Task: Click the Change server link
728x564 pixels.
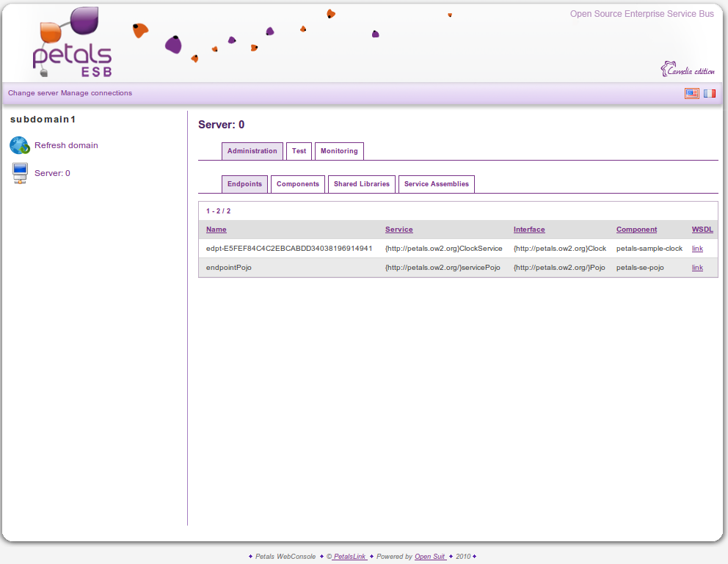Action: click(33, 93)
